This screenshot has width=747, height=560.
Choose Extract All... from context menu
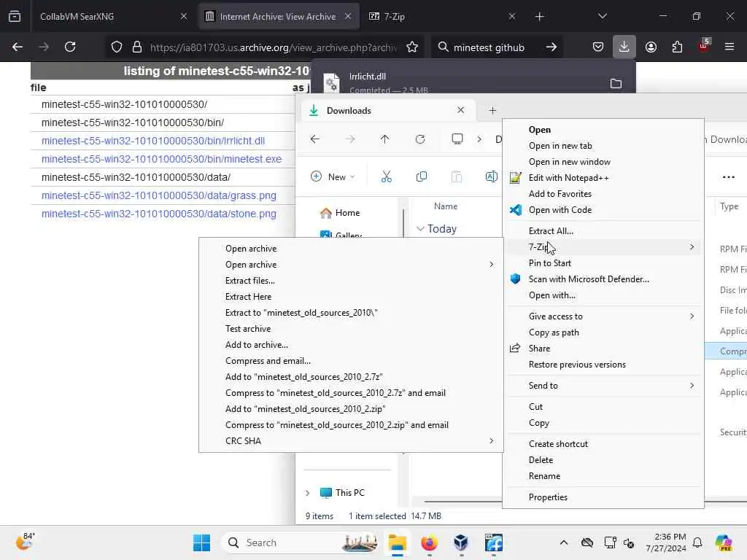pyautogui.click(x=551, y=231)
